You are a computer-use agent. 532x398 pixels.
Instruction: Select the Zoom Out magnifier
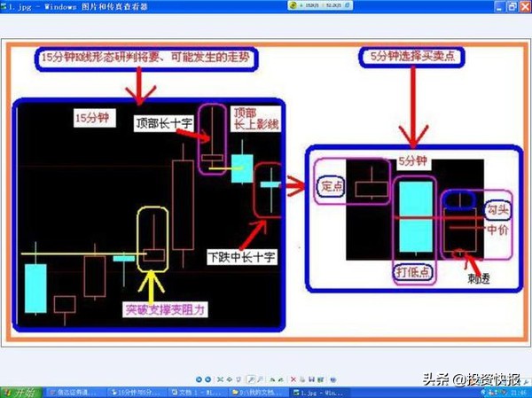pyautogui.click(x=260, y=378)
